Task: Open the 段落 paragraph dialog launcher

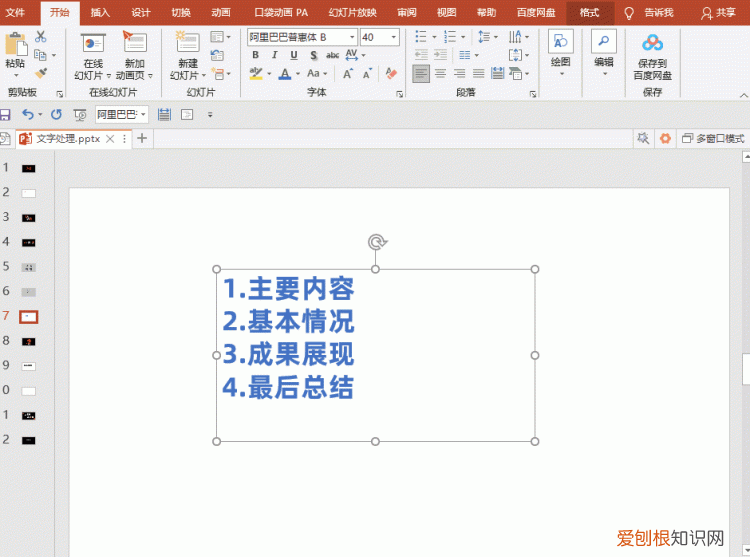Action: (533, 94)
